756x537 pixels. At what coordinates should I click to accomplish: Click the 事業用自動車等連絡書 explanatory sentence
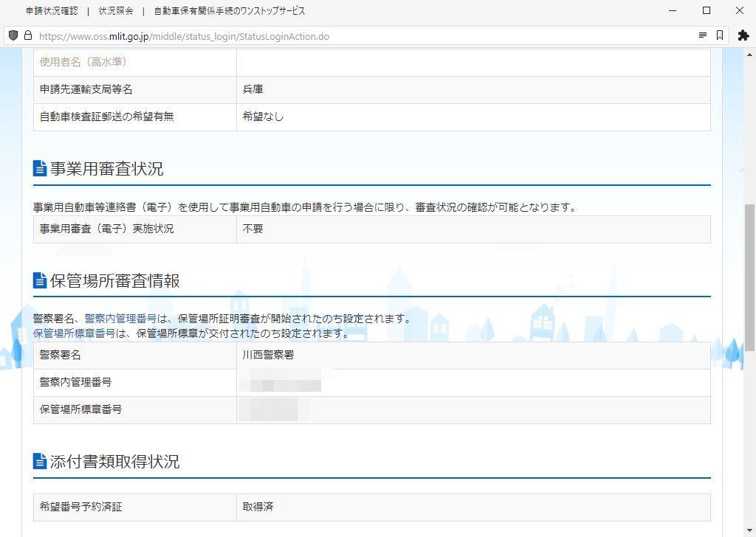point(305,207)
